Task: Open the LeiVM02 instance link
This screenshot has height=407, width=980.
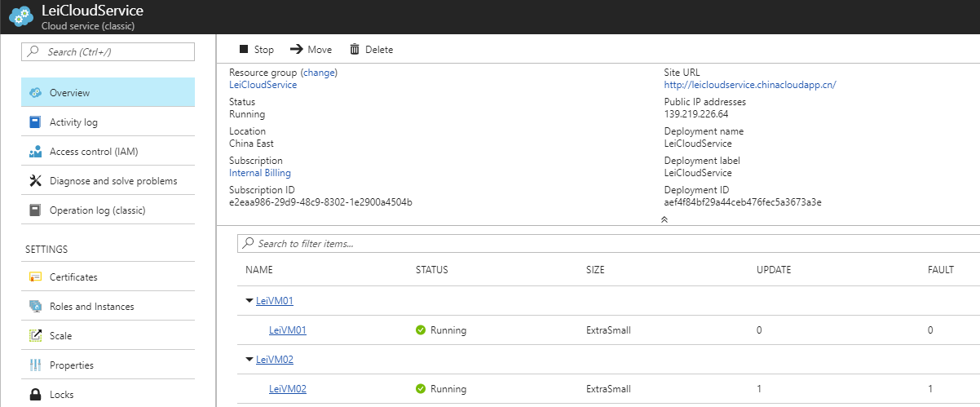Action: (288, 389)
